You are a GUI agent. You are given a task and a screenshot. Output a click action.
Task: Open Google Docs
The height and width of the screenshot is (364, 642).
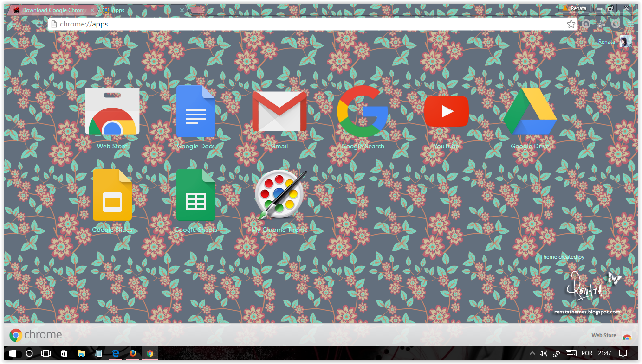(x=195, y=111)
